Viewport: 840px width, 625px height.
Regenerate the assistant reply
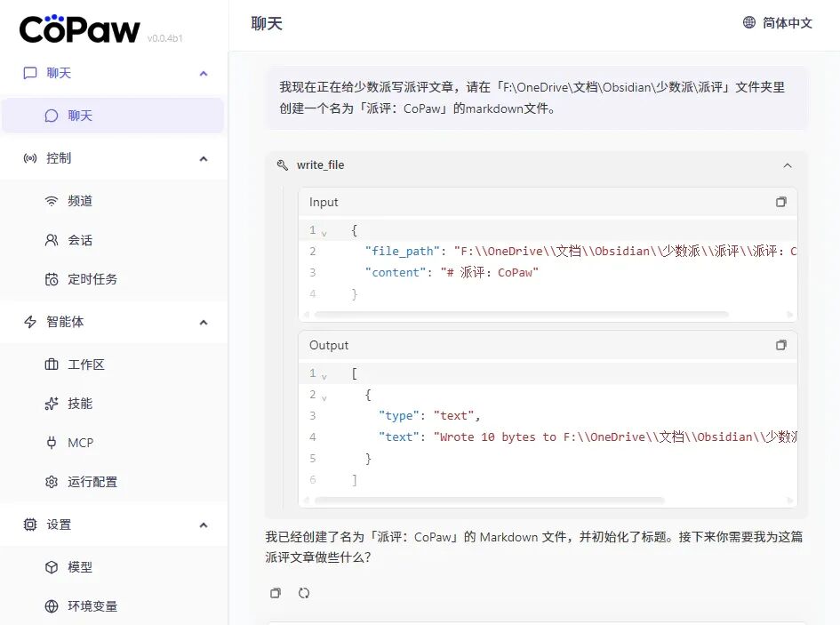click(x=304, y=593)
